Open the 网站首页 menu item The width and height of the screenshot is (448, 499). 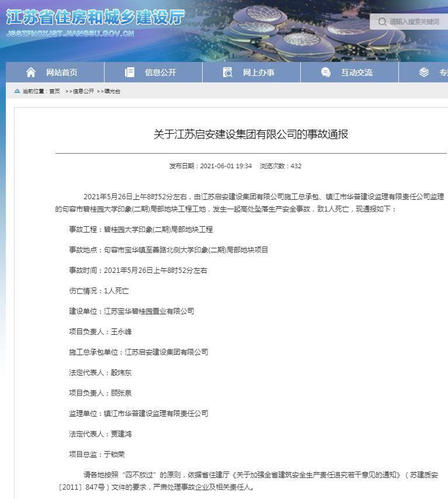point(55,72)
